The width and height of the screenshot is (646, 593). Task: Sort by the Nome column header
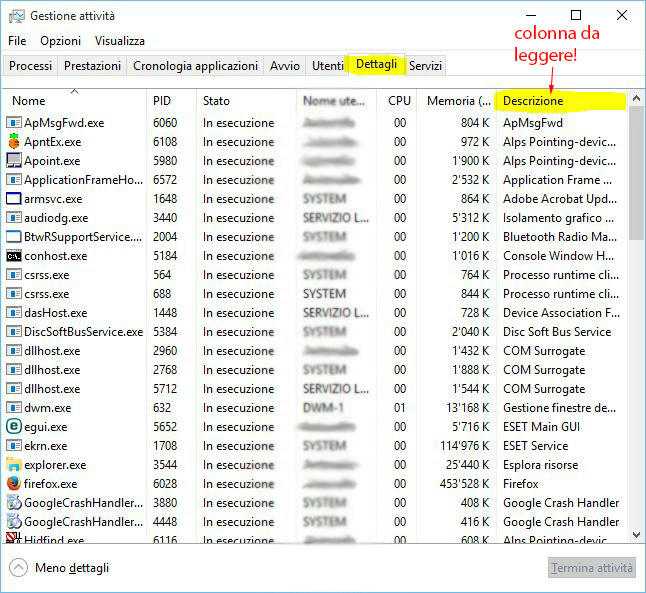(30, 101)
